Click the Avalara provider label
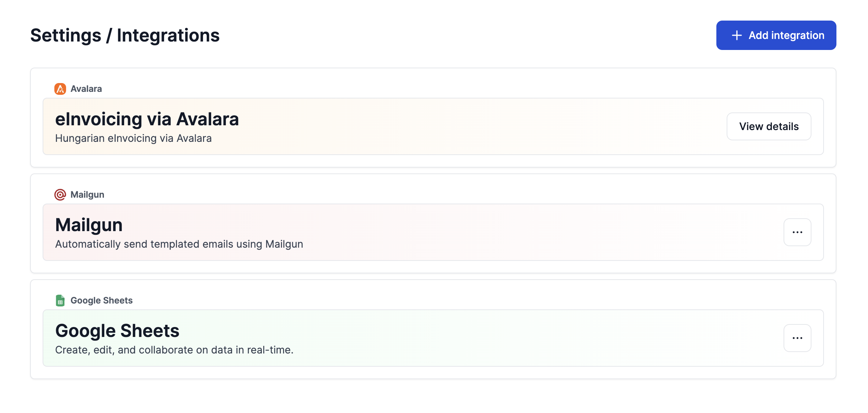Screen dimensions: 868x413 pos(86,89)
